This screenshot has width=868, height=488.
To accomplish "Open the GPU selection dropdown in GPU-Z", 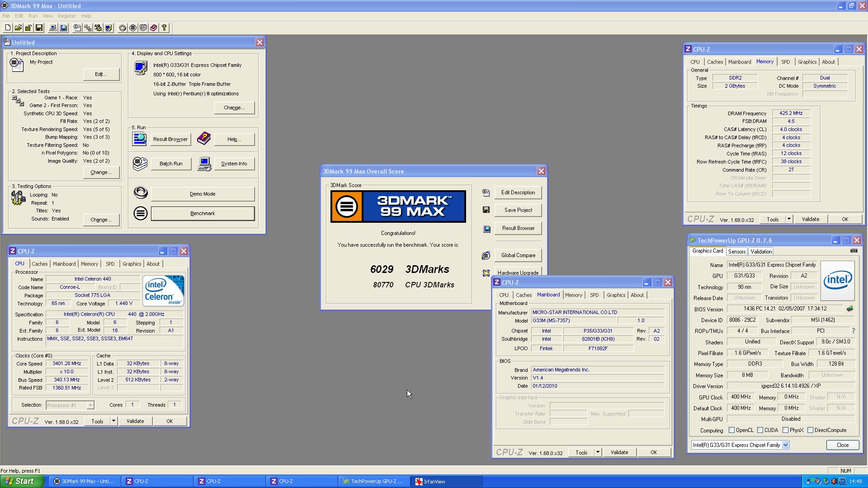I will coord(785,445).
